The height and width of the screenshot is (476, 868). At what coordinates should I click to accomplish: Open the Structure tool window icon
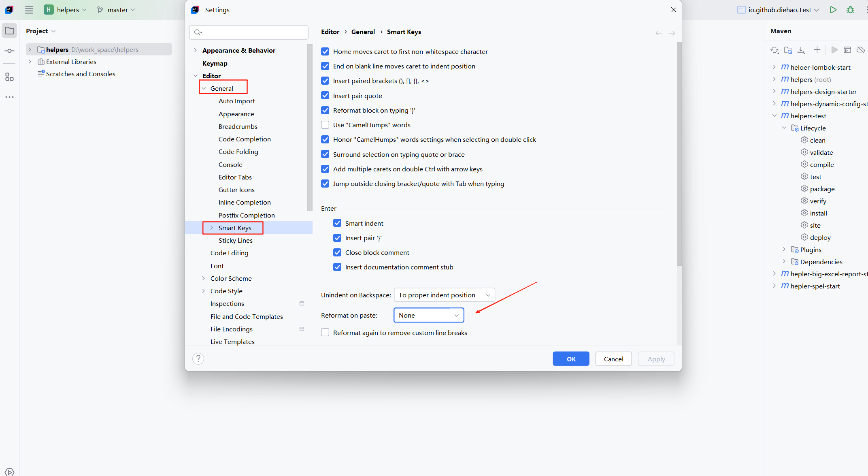[9, 77]
